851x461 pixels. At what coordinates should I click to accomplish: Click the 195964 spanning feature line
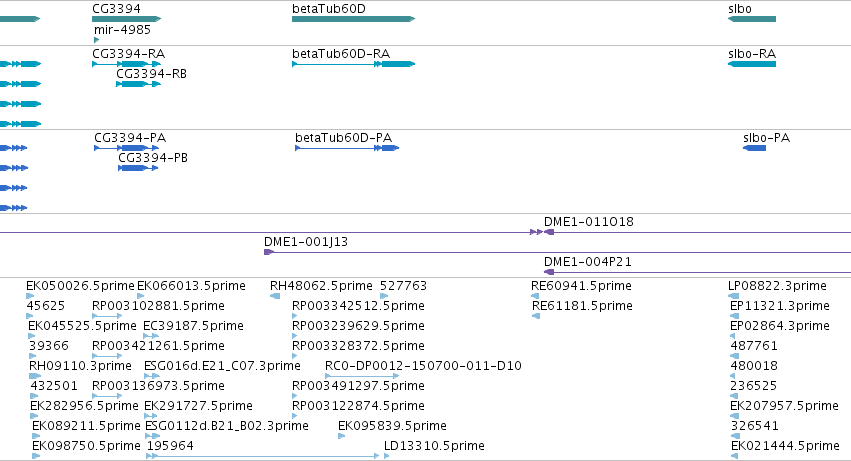(x=263, y=456)
